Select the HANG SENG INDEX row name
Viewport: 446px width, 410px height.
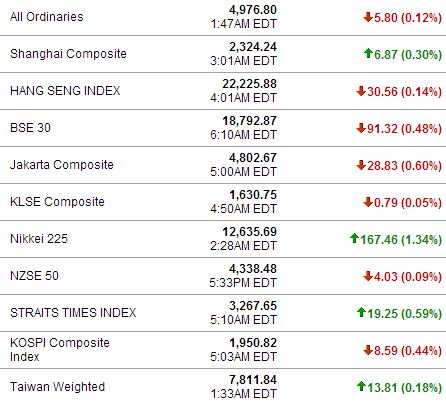pos(65,91)
